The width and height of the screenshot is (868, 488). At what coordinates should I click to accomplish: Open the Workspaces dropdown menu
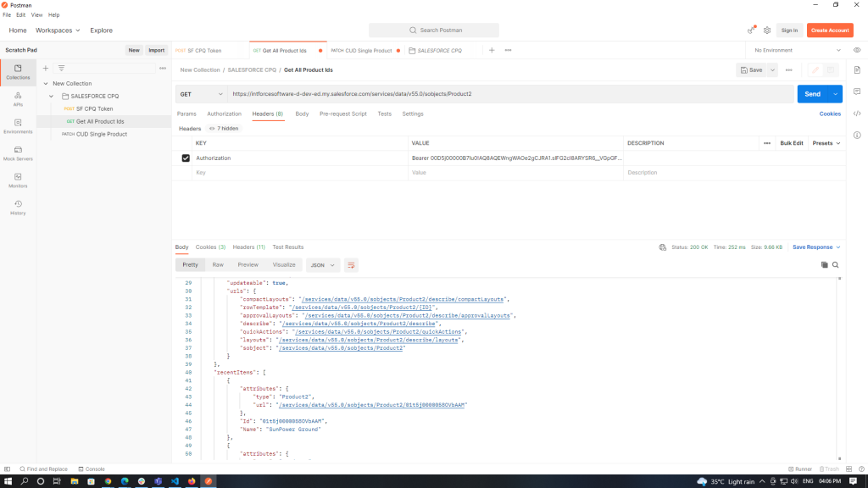click(58, 30)
